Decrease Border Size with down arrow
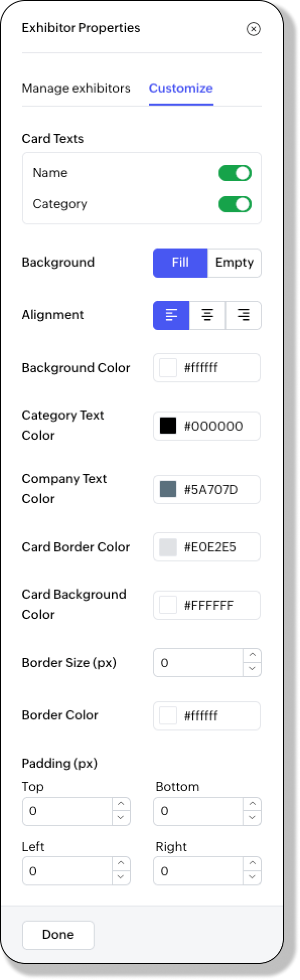Screen dimensions: 300x980 tap(252, 670)
